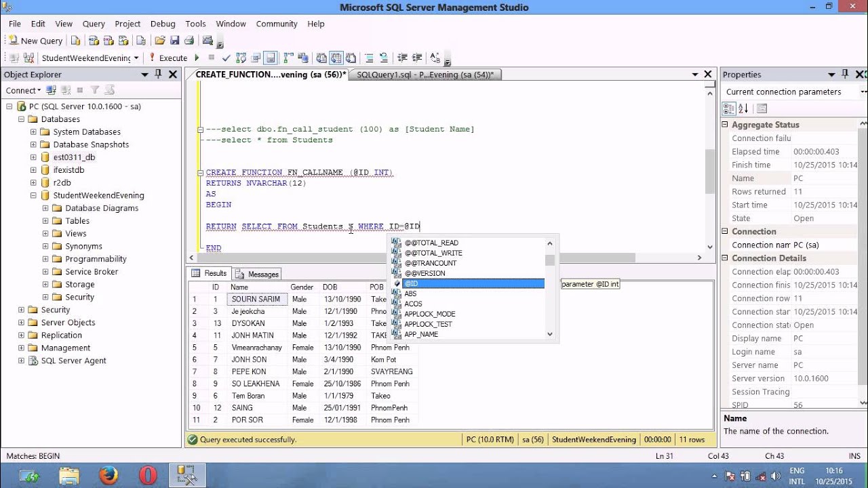Open File Explorer from the taskbar
The image size is (868, 488).
pyautogui.click(x=68, y=475)
